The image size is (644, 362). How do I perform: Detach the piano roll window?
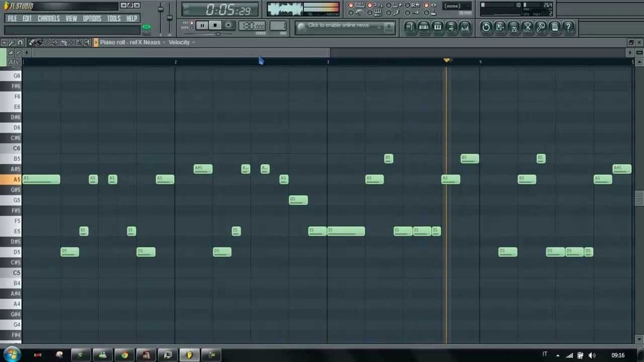(x=631, y=43)
